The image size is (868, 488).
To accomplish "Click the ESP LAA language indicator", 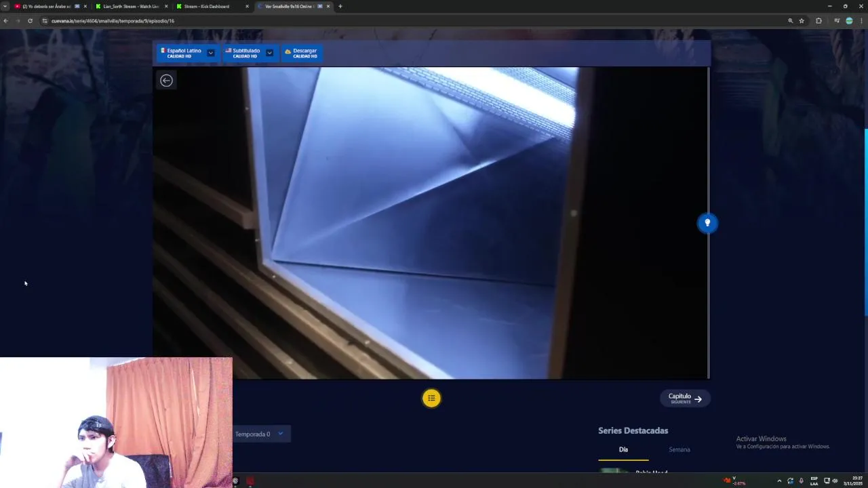I will pos(814,481).
